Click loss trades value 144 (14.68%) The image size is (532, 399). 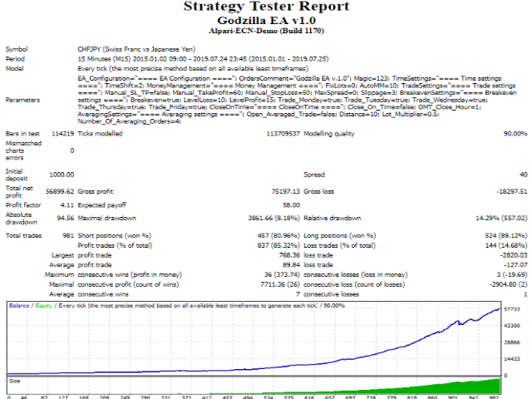(x=506, y=245)
